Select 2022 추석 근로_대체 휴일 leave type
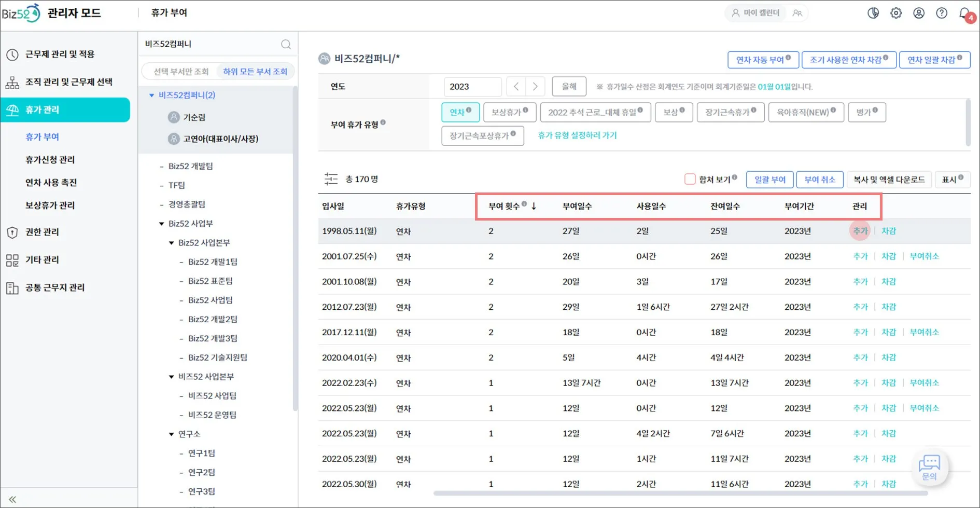 tap(595, 112)
